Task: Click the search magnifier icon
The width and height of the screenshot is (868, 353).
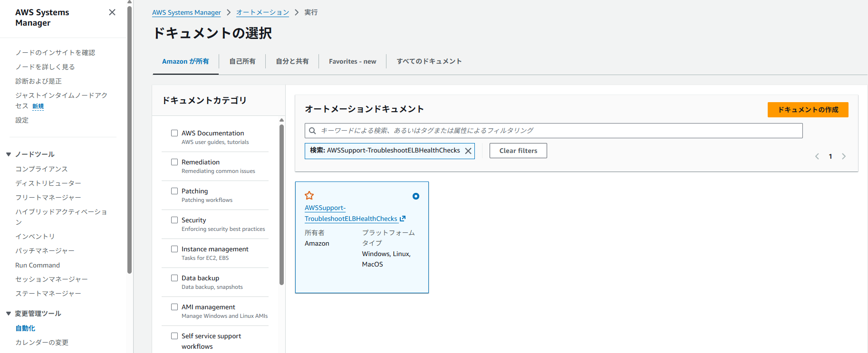Action: point(312,131)
